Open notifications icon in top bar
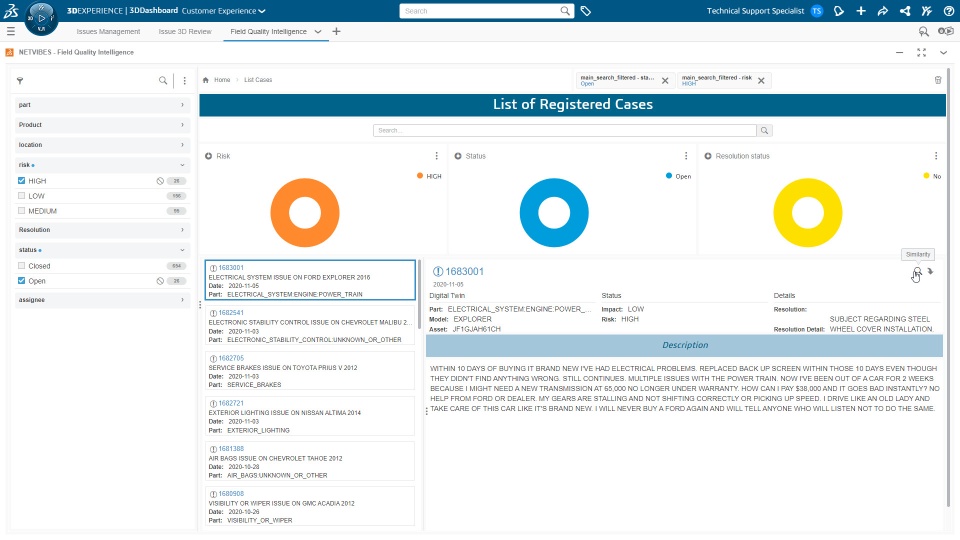The width and height of the screenshot is (960, 540). click(839, 11)
